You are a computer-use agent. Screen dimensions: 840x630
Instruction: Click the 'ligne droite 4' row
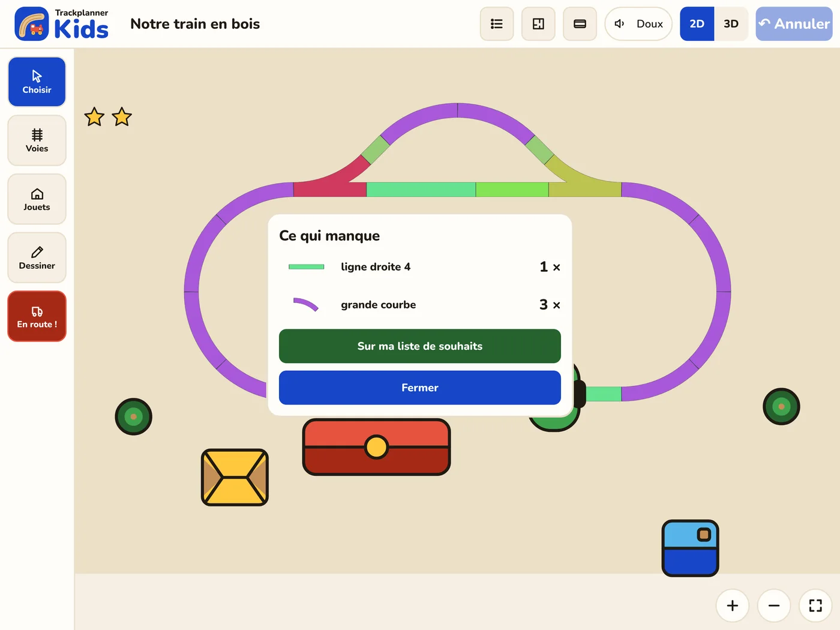[x=420, y=267]
